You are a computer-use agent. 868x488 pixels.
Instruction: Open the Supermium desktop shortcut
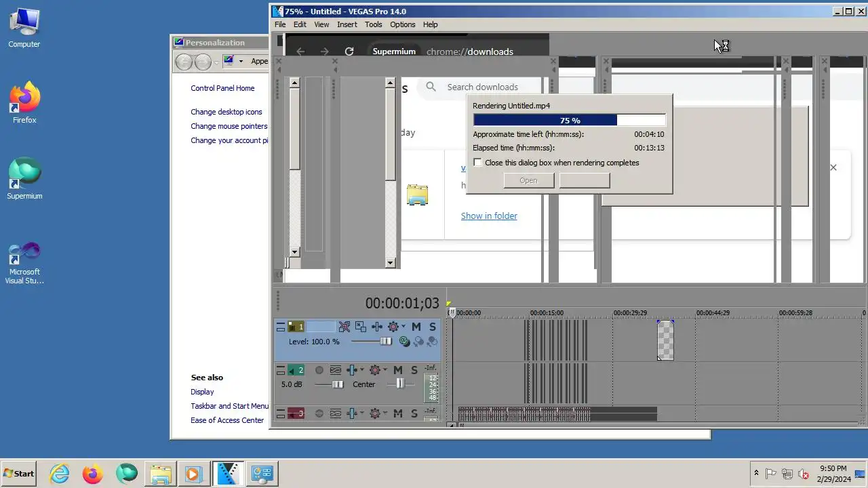[x=24, y=179]
